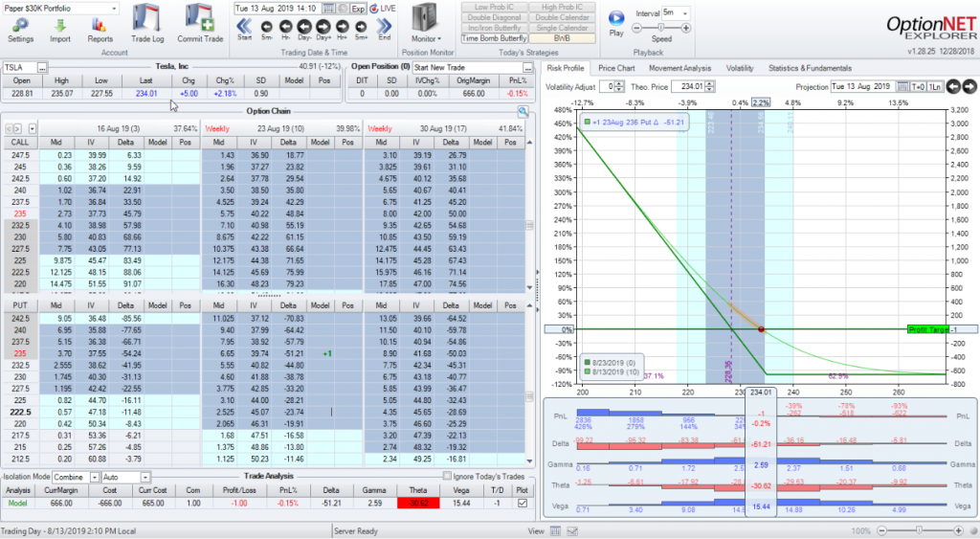Decrease playback speed with minus icon
Image resolution: width=980 pixels, height=539 pixels.
pos(636,28)
